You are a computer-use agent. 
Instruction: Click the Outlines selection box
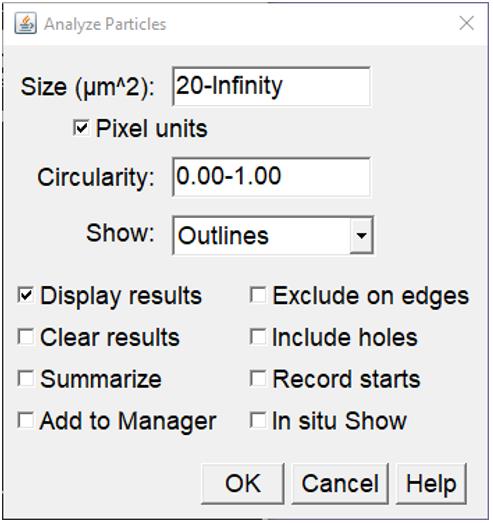[x=273, y=235]
